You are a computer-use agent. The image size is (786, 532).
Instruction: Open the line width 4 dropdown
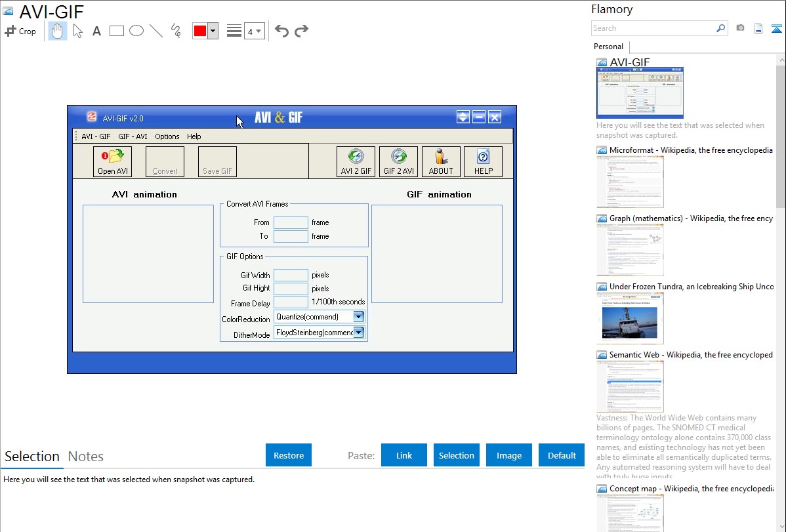coord(255,31)
